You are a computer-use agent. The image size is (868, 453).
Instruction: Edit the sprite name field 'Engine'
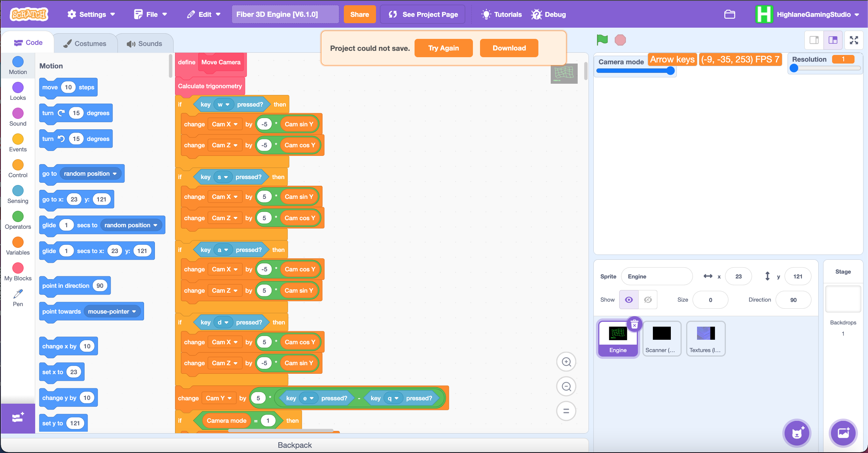657,277
